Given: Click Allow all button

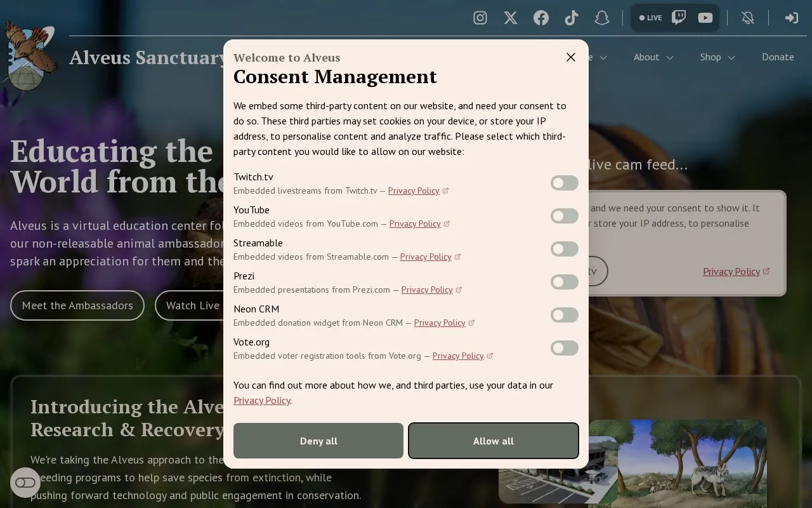Looking at the screenshot, I should 494,441.
